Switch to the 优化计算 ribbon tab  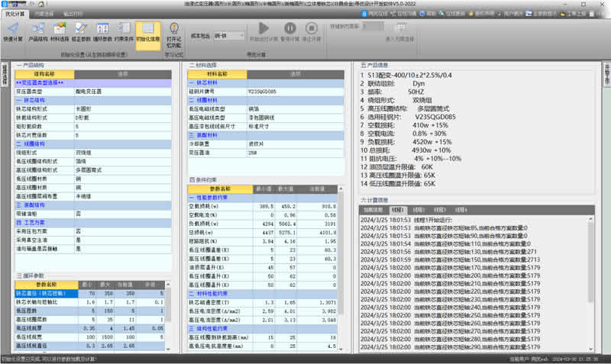point(15,14)
